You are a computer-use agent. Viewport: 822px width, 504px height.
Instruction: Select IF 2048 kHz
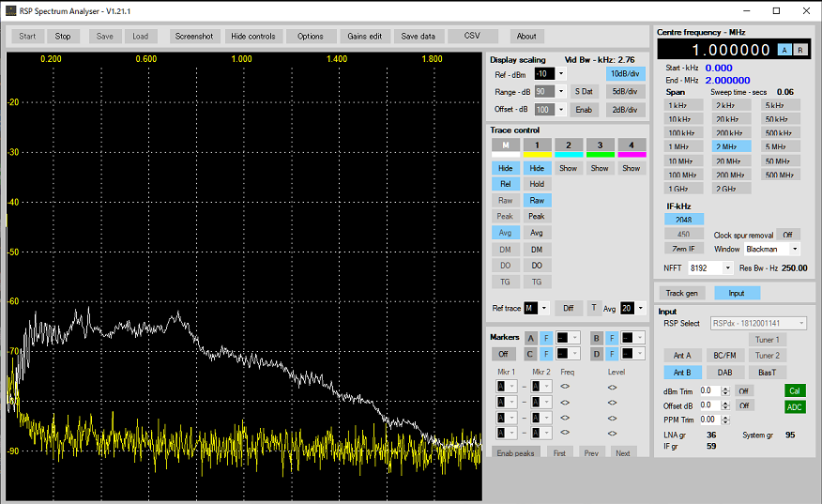coord(684,220)
